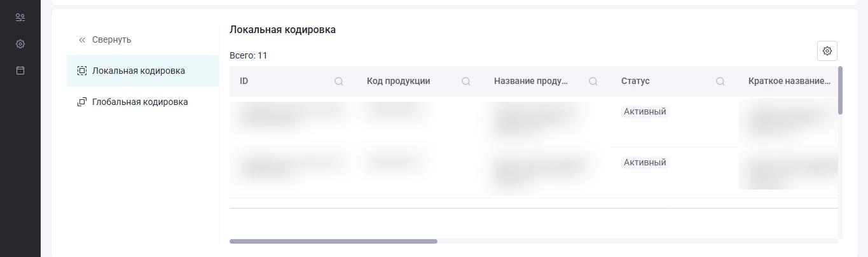Click the ID column header
Image resolution: width=868 pixels, height=257 pixels.
244,81
